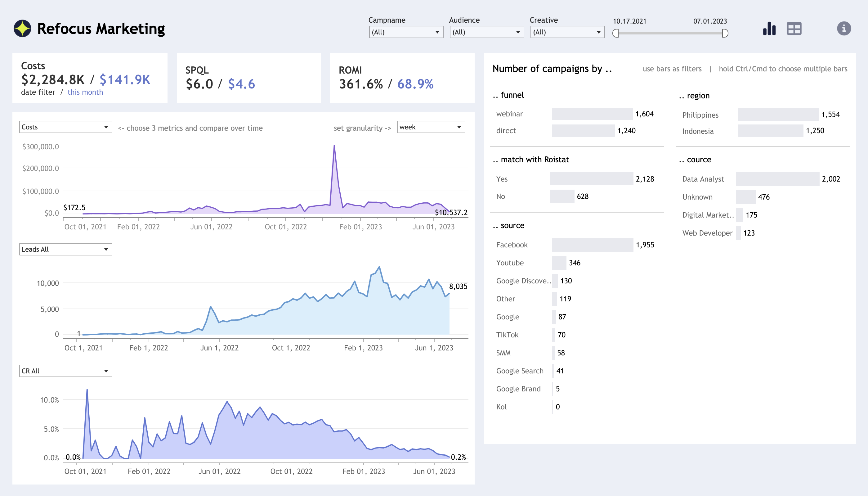868x496 pixels.
Task: Select the Youtube source bar
Action: click(559, 263)
